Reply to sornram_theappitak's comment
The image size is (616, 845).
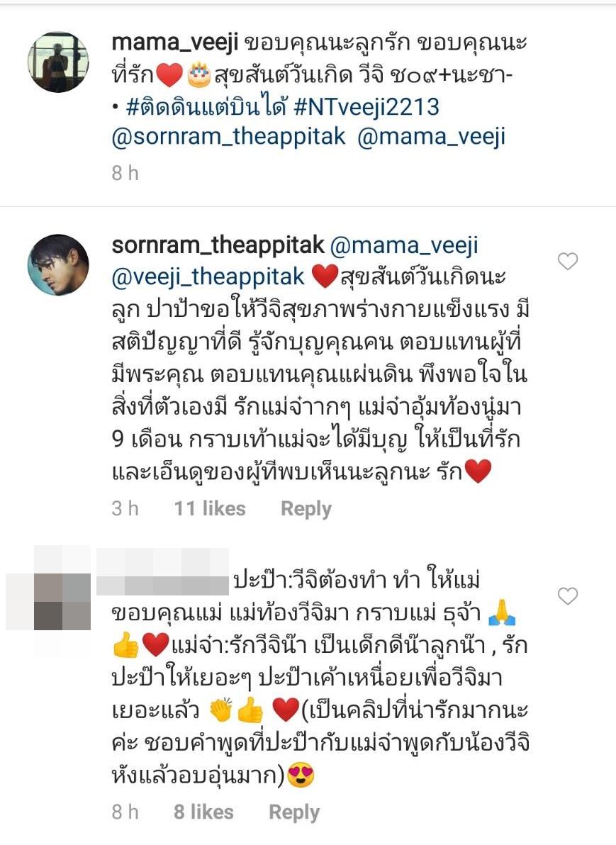306,509
